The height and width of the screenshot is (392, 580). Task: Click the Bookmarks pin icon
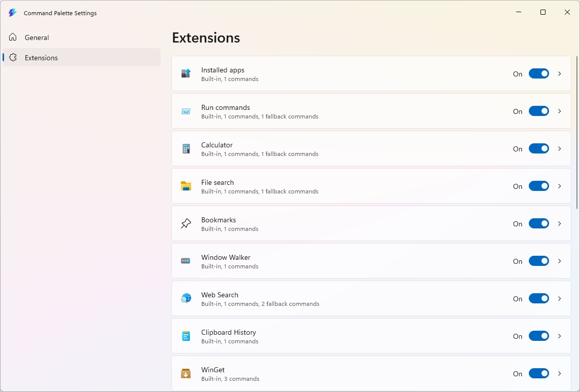(x=186, y=223)
